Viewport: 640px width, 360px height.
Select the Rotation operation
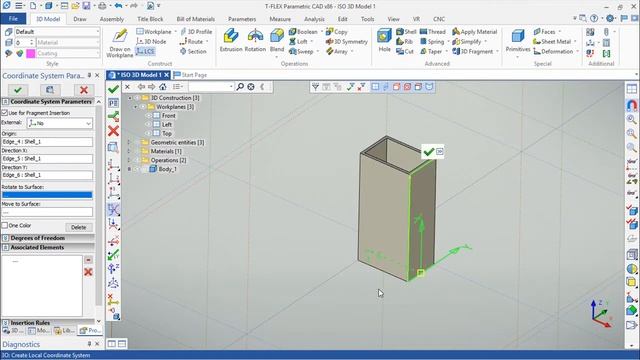pos(255,40)
